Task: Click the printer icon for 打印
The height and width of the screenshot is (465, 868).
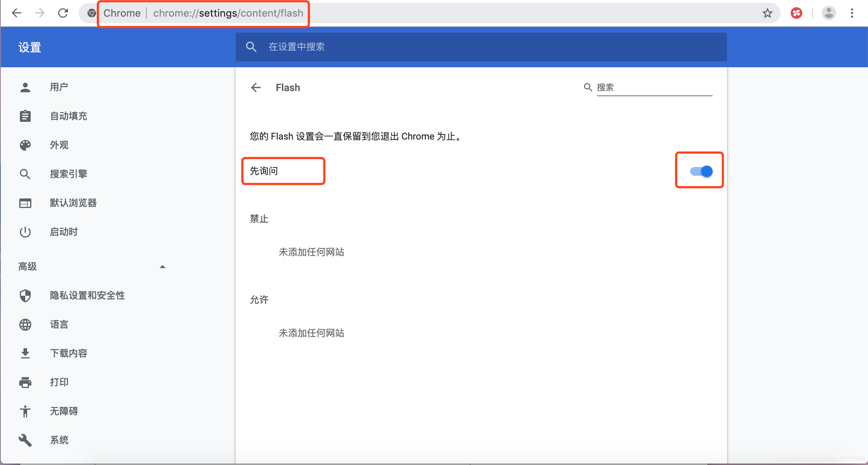Action: [x=25, y=382]
